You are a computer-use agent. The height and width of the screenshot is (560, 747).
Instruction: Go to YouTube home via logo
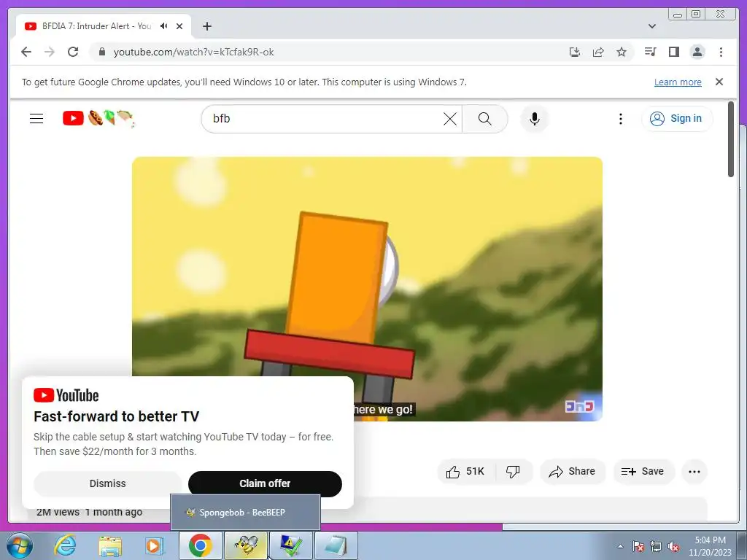[x=98, y=119]
